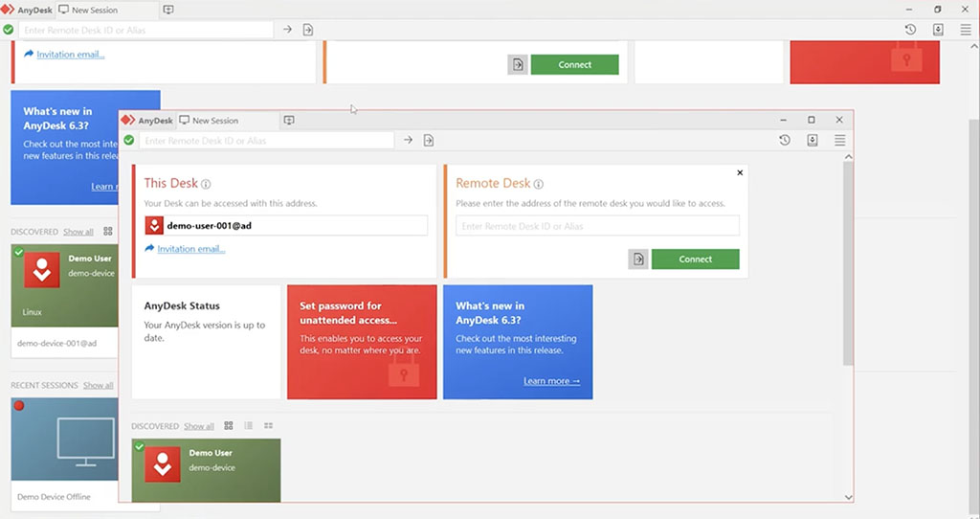Switch Discovered to tile view in the front window
Image resolution: width=980 pixels, height=519 pixels.
tap(229, 426)
